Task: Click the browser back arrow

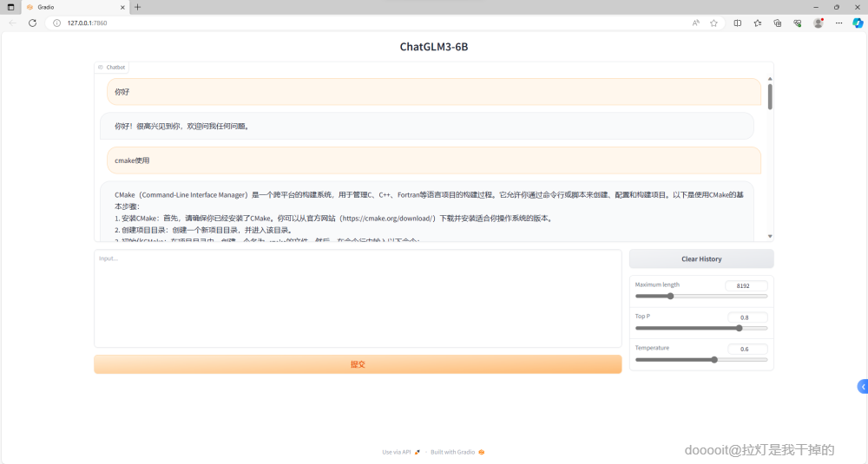Action: [x=13, y=23]
